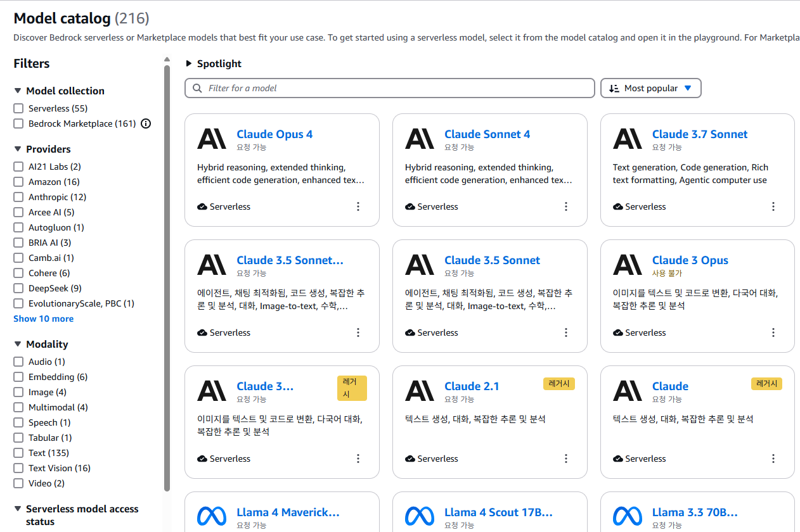Click the Anthropic logo on Claude 3.7 Sonnet
Screen dimensions: 800x532
point(628,139)
